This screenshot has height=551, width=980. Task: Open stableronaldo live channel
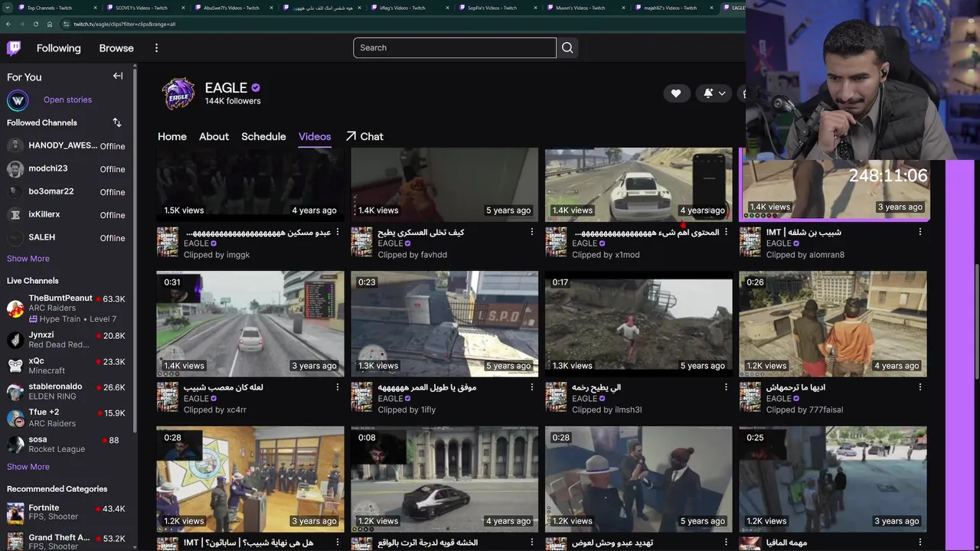coord(67,392)
